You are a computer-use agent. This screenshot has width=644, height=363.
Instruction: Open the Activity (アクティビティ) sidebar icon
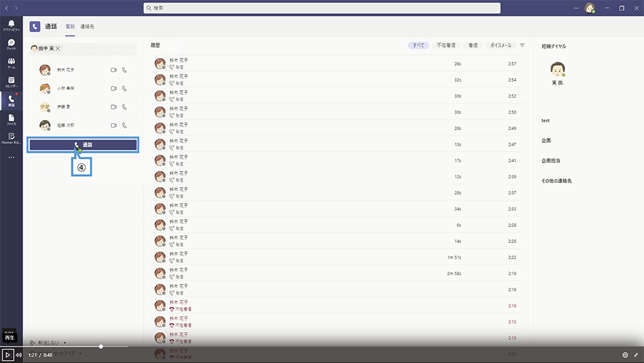coord(11,26)
